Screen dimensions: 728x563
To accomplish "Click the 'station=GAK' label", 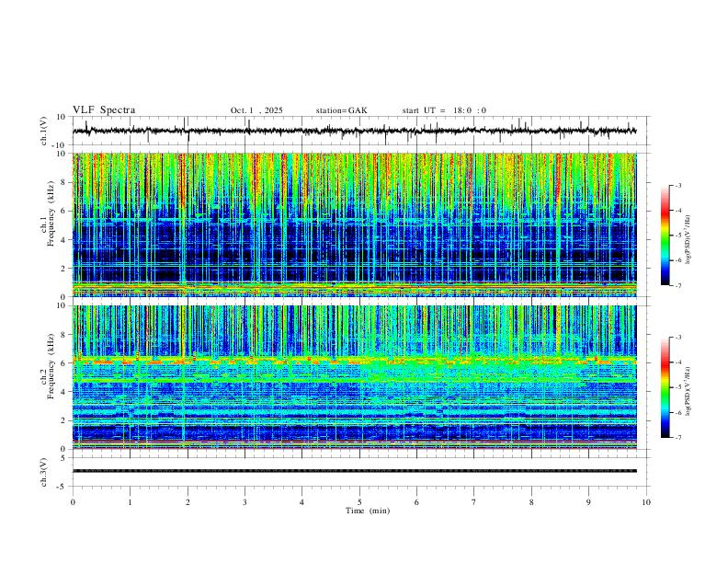I will (x=341, y=110).
